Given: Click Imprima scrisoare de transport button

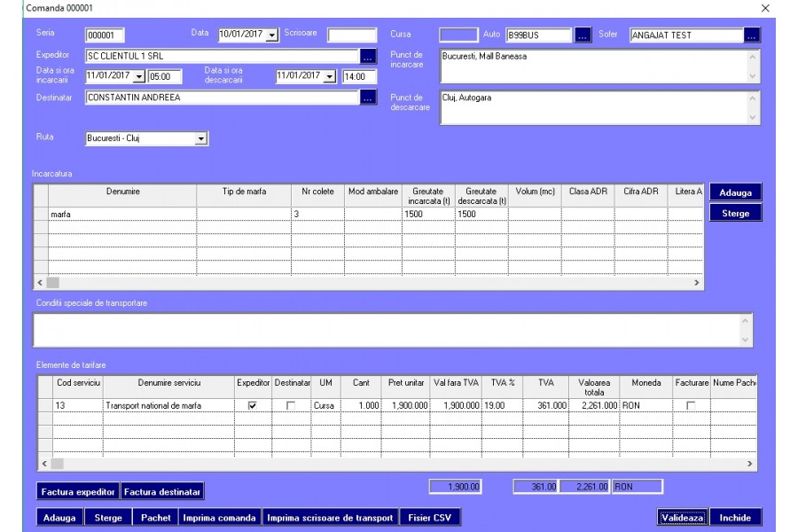Looking at the screenshot, I should pyautogui.click(x=331, y=517).
